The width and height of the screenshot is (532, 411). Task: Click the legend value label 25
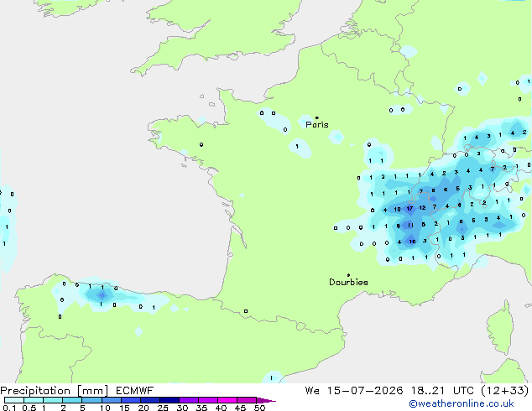163,408
